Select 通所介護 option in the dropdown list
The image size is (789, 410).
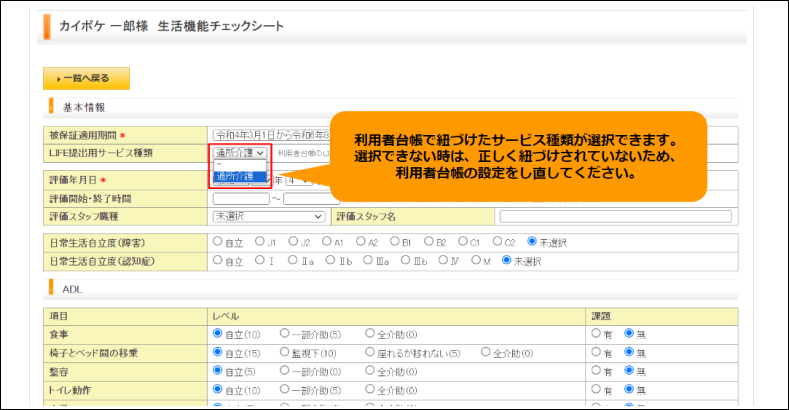(x=240, y=177)
